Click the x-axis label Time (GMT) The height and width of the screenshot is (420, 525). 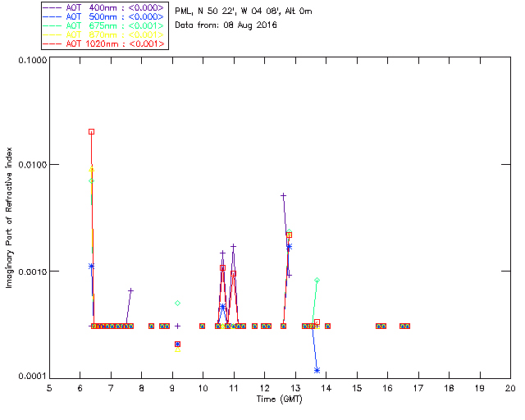point(279,399)
